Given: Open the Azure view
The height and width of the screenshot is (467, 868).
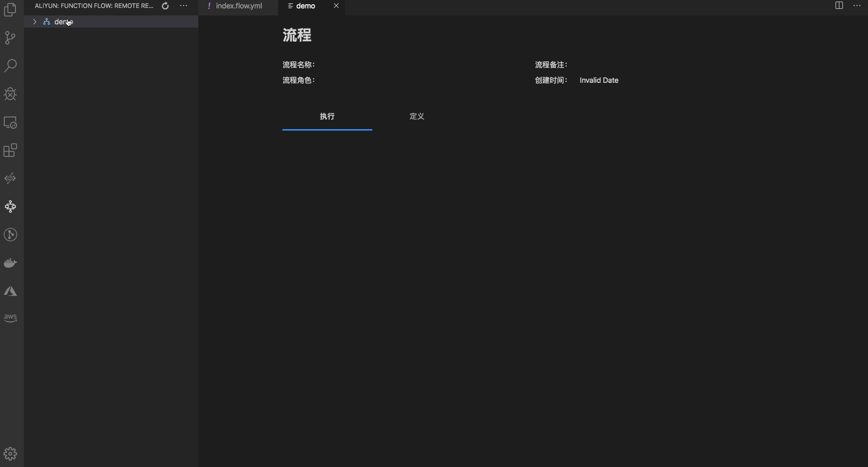Looking at the screenshot, I should click(x=10, y=291).
